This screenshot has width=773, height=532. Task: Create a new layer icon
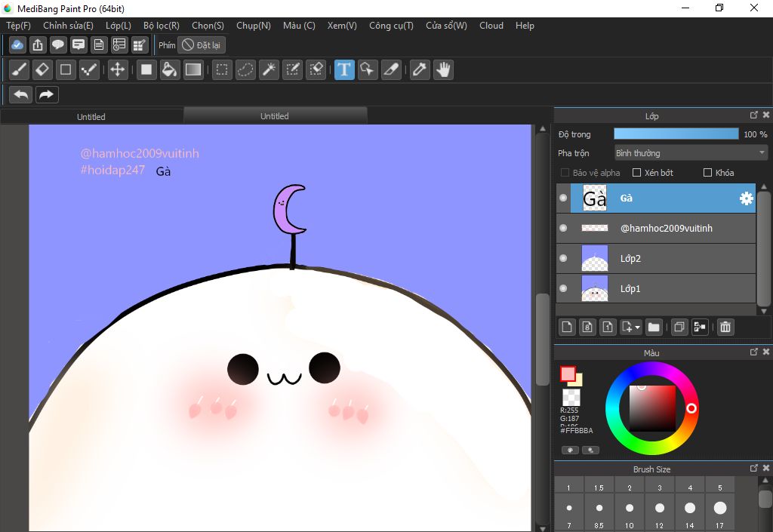tap(567, 327)
